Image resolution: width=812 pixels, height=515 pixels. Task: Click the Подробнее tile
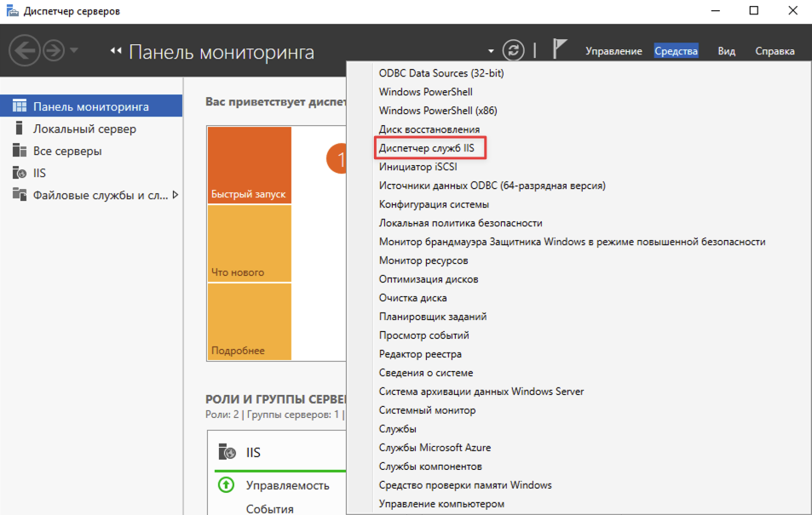point(250,322)
